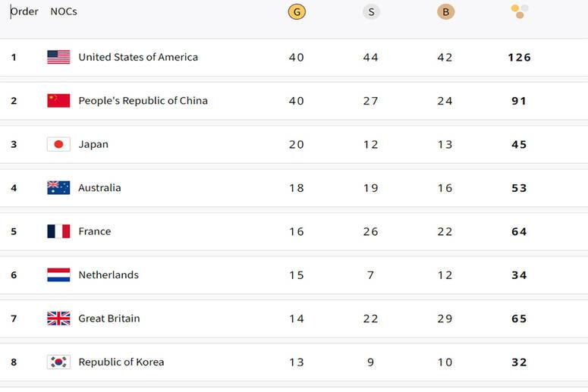This screenshot has height=392, width=588.
Task: Sort by the bronze medal B column
Action: (445, 11)
